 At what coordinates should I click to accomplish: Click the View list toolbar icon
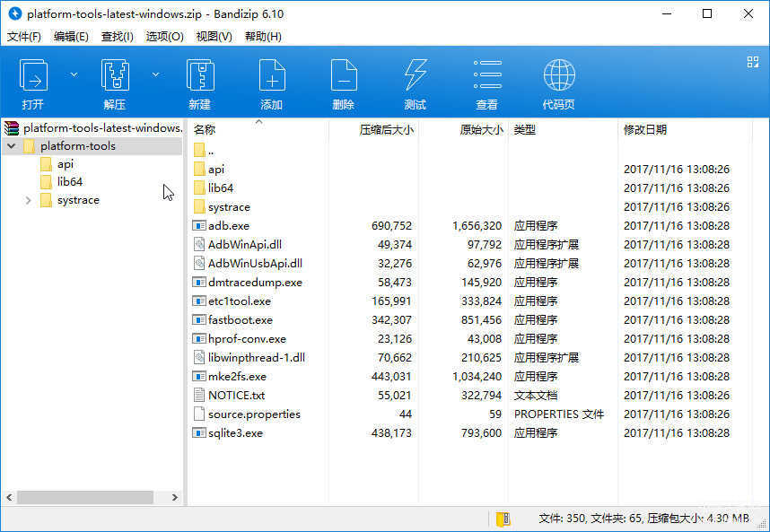(x=487, y=75)
